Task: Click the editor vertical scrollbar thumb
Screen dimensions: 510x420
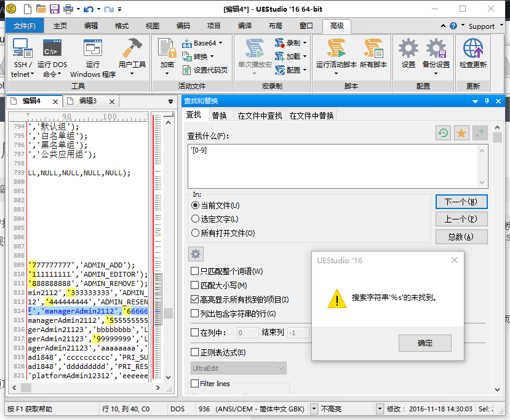Action: [x=168, y=313]
